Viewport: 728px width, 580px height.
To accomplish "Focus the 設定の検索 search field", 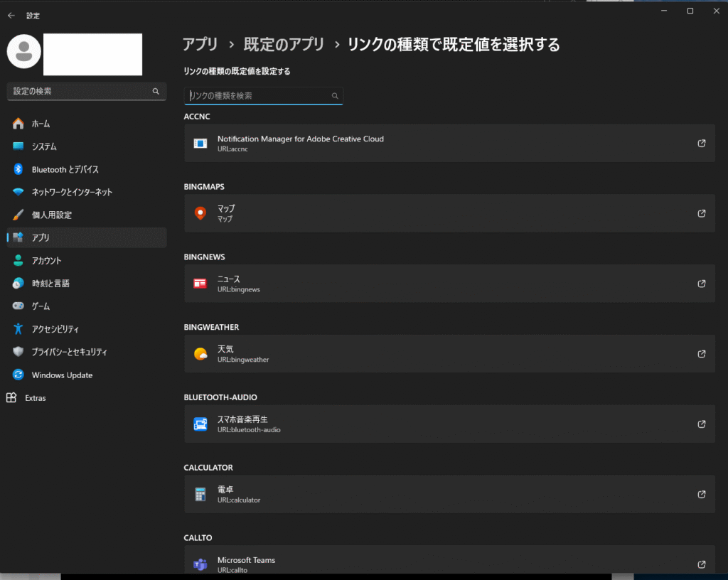I will pos(86,92).
